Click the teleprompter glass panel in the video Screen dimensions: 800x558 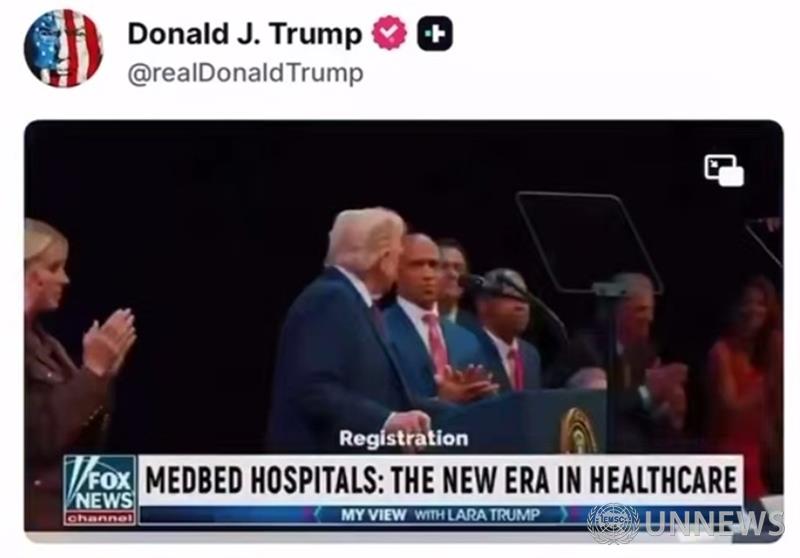coord(588,243)
